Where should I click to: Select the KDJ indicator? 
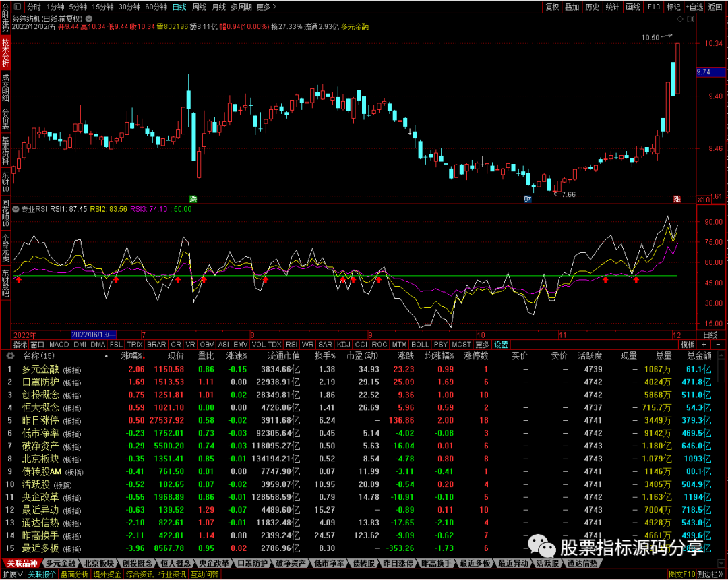click(344, 345)
